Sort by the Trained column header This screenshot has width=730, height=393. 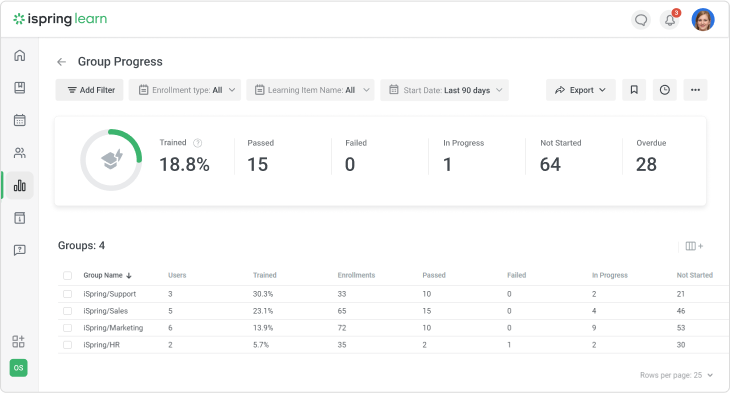coord(264,276)
